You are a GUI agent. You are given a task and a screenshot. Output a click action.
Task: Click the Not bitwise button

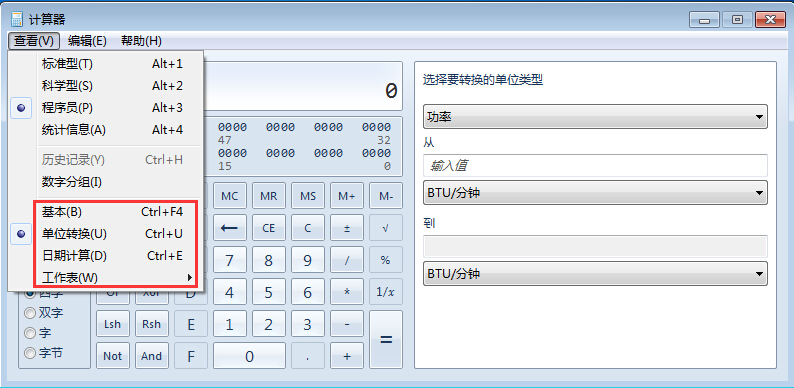point(112,356)
